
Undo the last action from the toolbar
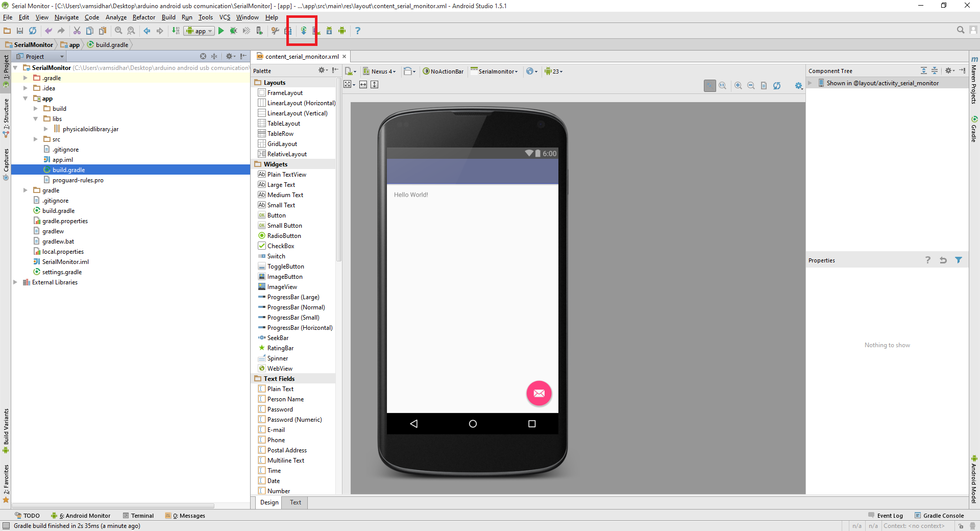(48, 31)
